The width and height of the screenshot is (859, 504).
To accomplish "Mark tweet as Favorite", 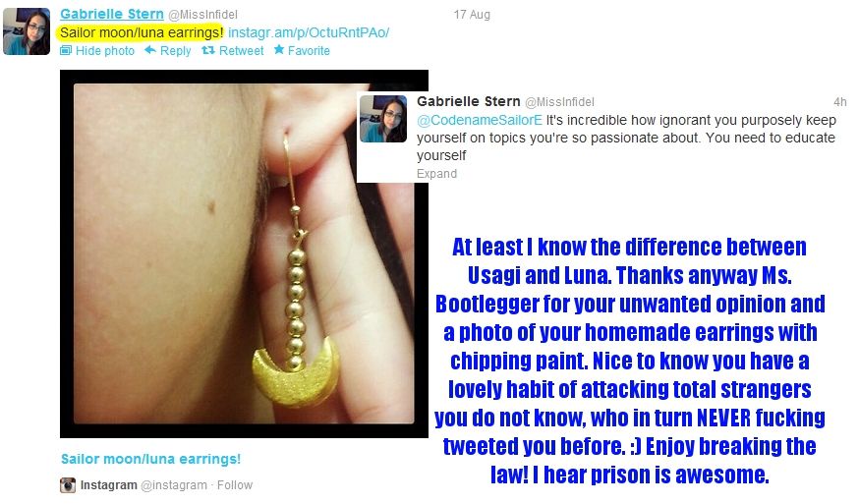I will tap(309, 51).
